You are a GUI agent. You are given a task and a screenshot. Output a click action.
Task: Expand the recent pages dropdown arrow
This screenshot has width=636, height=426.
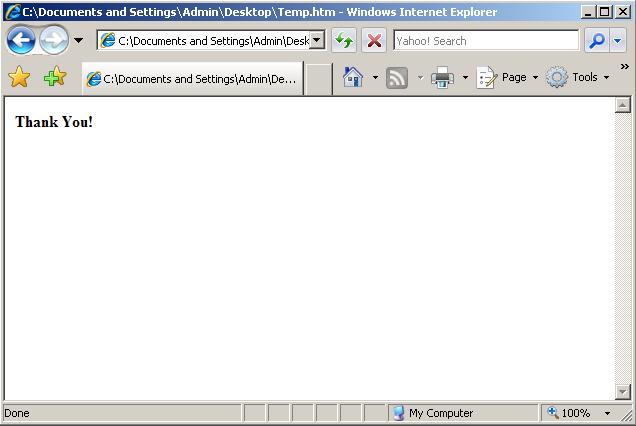[78, 41]
